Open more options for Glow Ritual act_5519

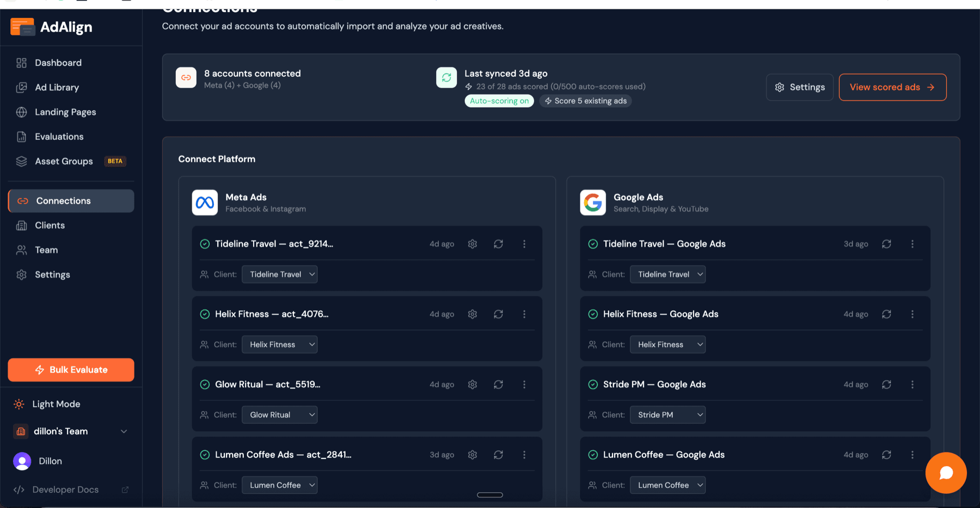tap(524, 384)
